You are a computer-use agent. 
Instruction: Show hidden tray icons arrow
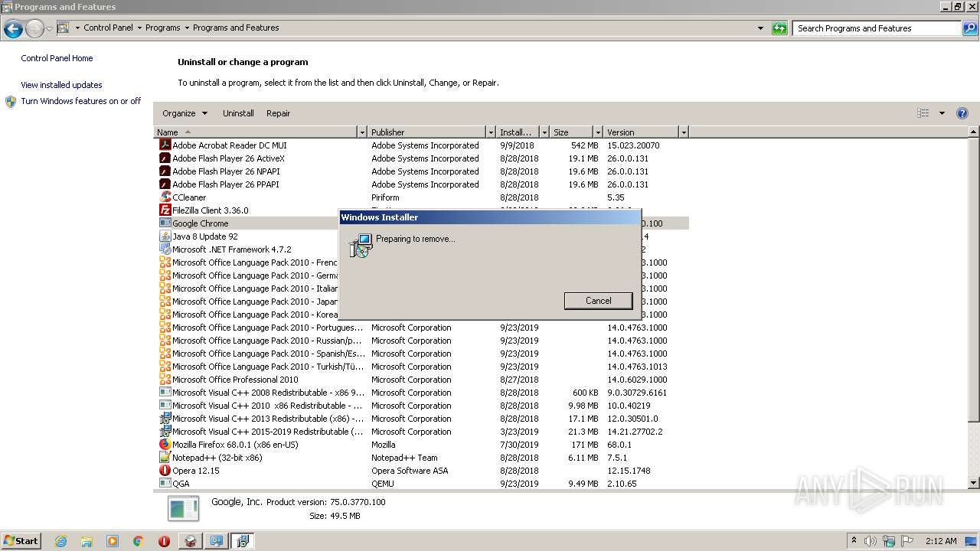854,541
